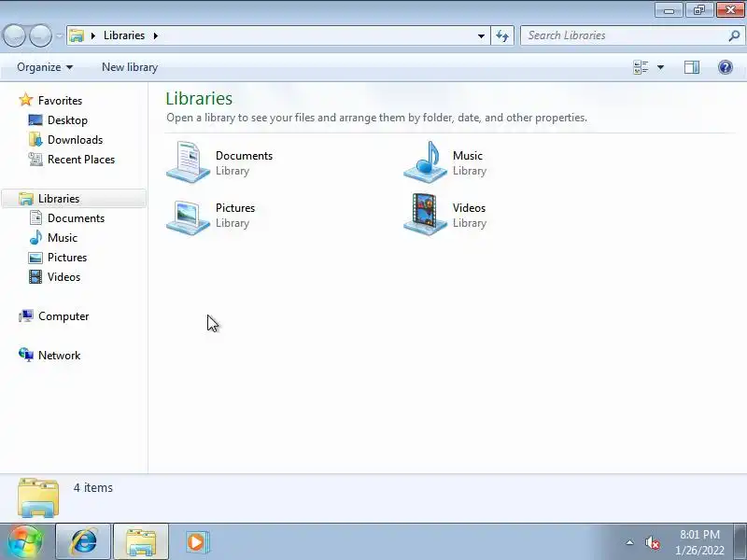Click the Network globe icon
This screenshot has width=747, height=560.
click(26, 355)
